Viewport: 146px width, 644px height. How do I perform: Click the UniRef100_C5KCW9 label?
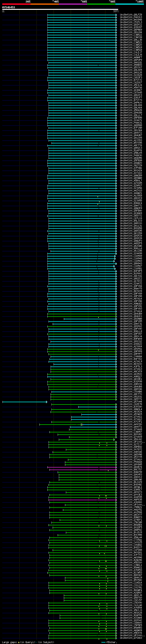click(131, 522)
